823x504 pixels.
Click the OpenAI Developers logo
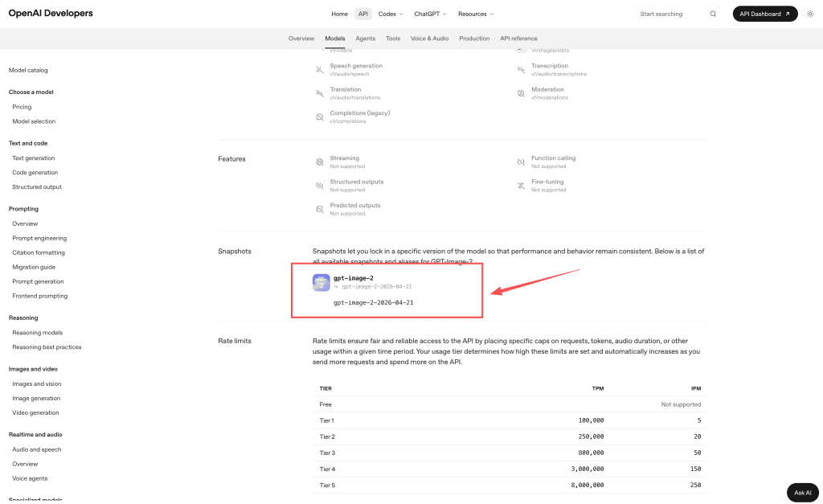[51, 13]
